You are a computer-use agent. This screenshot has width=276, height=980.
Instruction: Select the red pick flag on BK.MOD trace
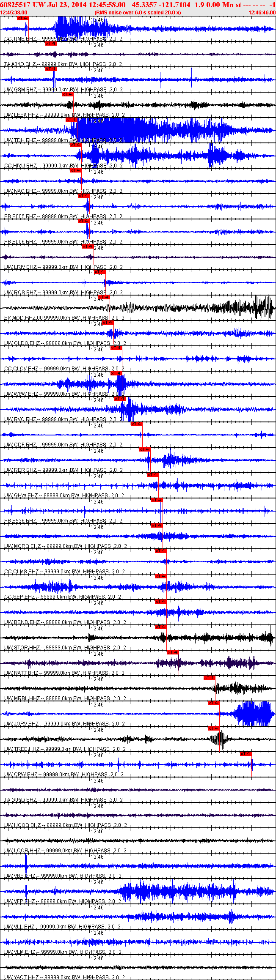[104, 297]
